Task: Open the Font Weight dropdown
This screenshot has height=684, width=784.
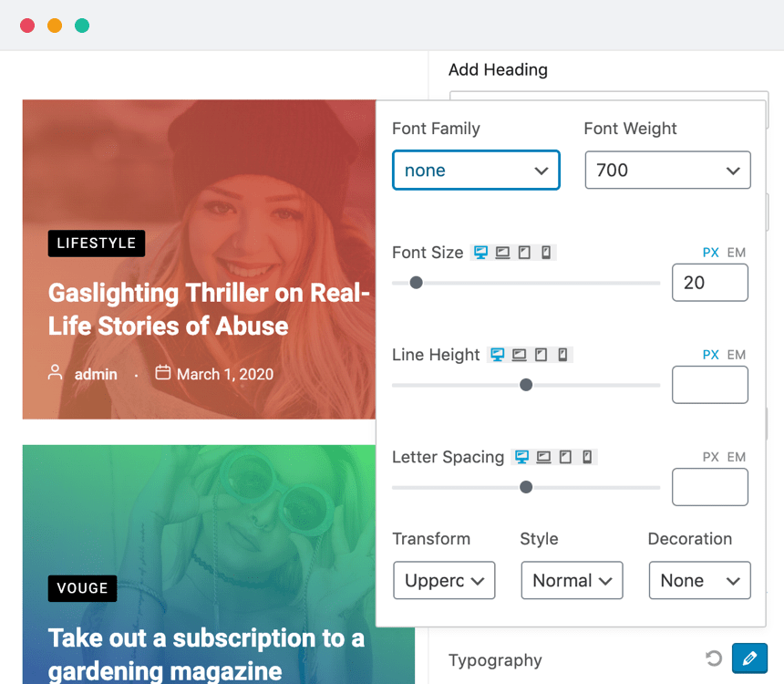Action: coord(667,171)
